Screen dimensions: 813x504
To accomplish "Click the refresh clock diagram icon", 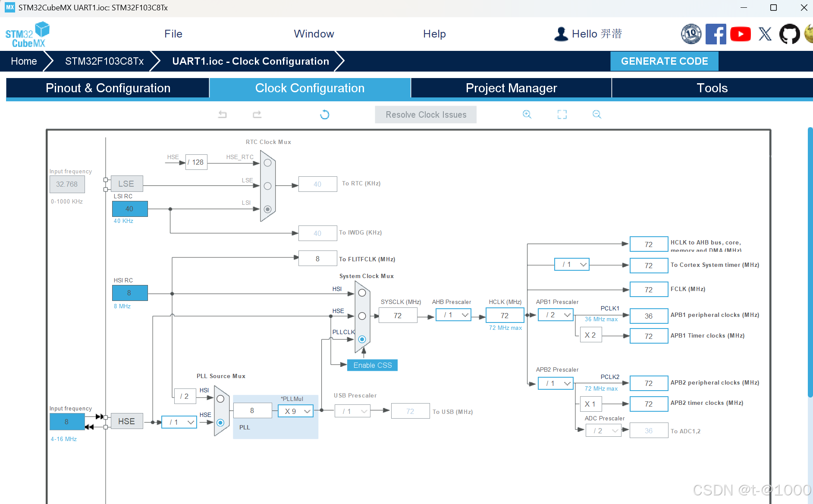I will pyautogui.click(x=325, y=114).
